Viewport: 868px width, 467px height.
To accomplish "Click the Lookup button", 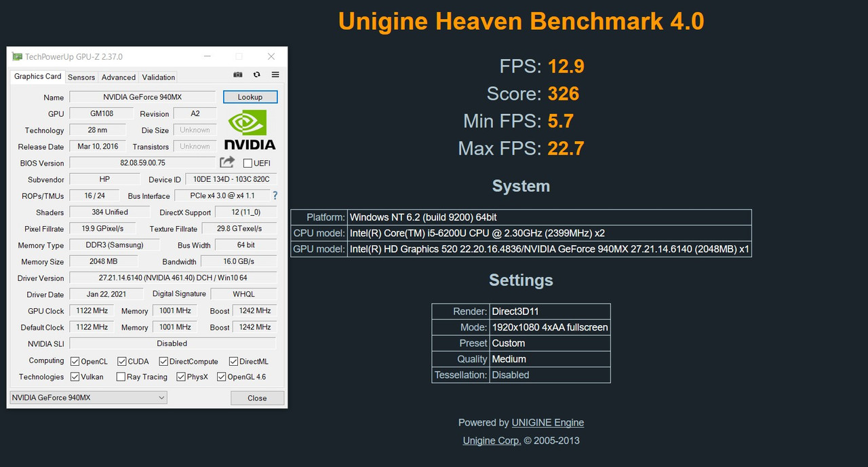I will (x=250, y=97).
